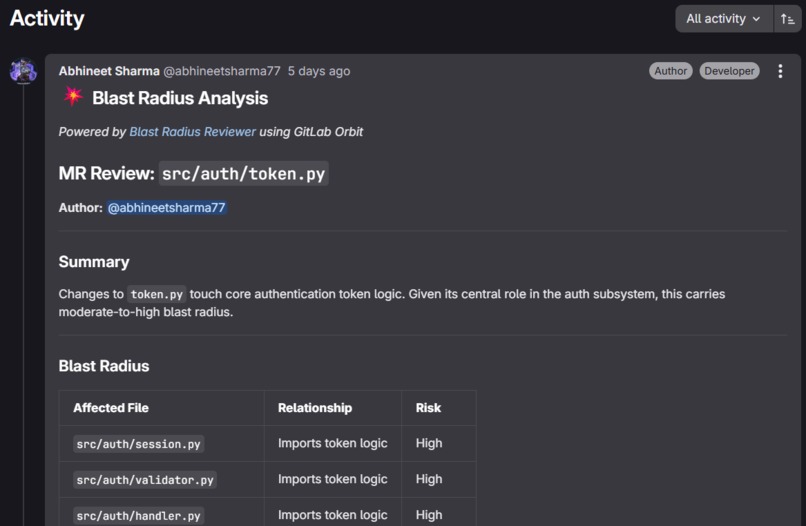The width and height of the screenshot is (806, 526).
Task: Click 'High' risk in the handler.py row
Action: point(429,515)
